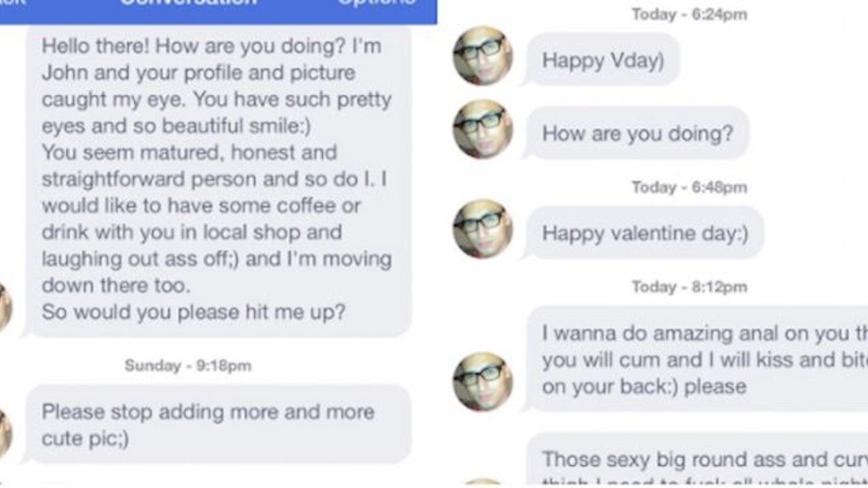Tap 'Please stop adding more' message bubble
Screen dimensions: 868x488
coord(218,424)
